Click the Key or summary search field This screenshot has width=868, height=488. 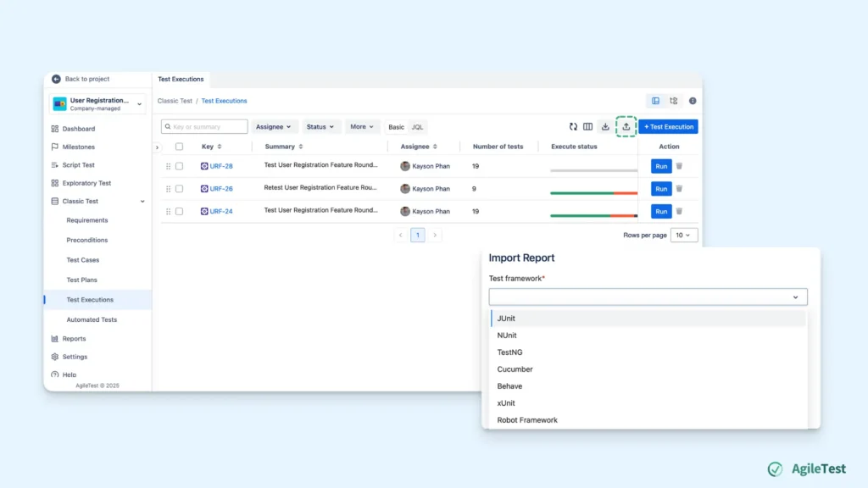[x=204, y=127]
